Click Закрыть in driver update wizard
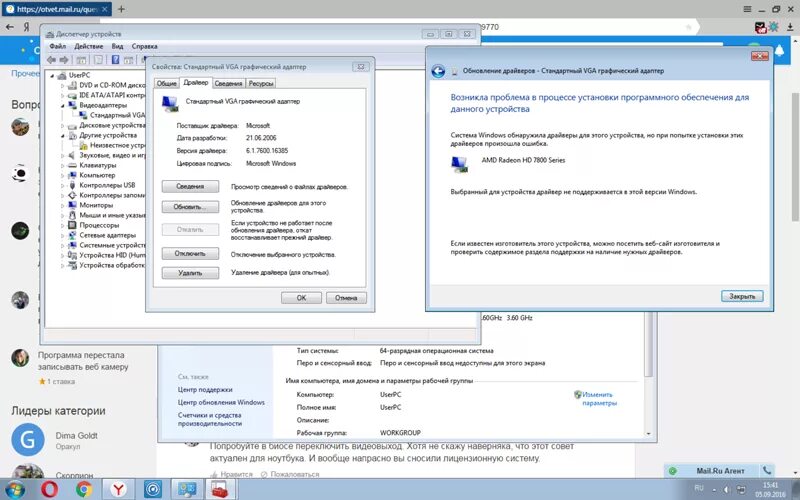The height and width of the screenshot is (500, 800). (x=742, y=296)
